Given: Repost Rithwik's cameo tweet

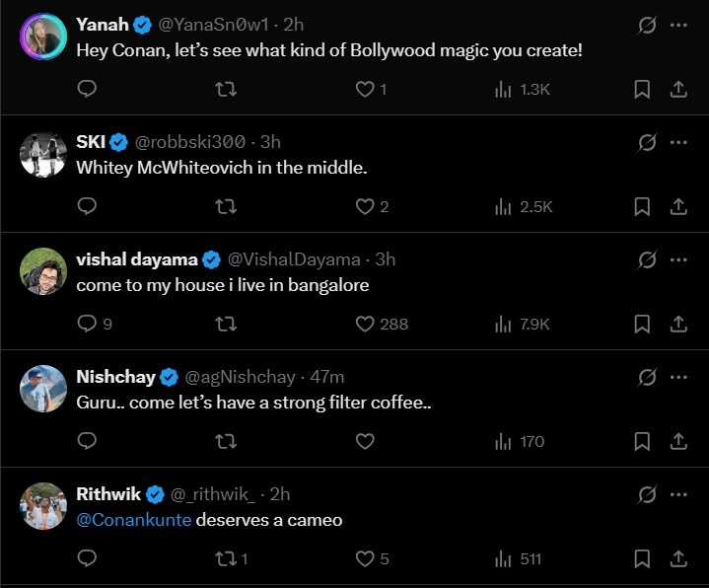Looking at the screenshot, I should point(226,558).
